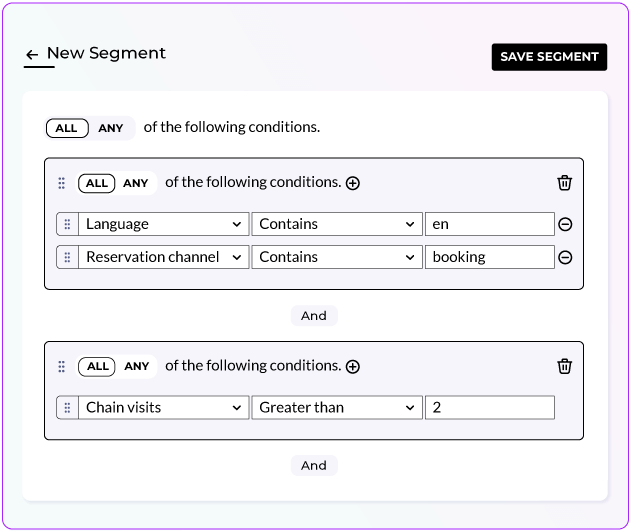Remove the Reservation channel condition row
This screenshot has width=631, height=532.
(x=565, y=258)
